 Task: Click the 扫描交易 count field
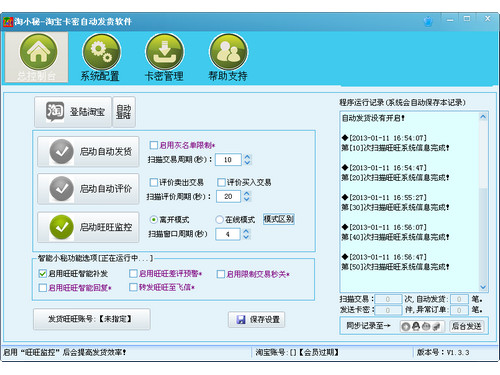(x=388, y=299)
